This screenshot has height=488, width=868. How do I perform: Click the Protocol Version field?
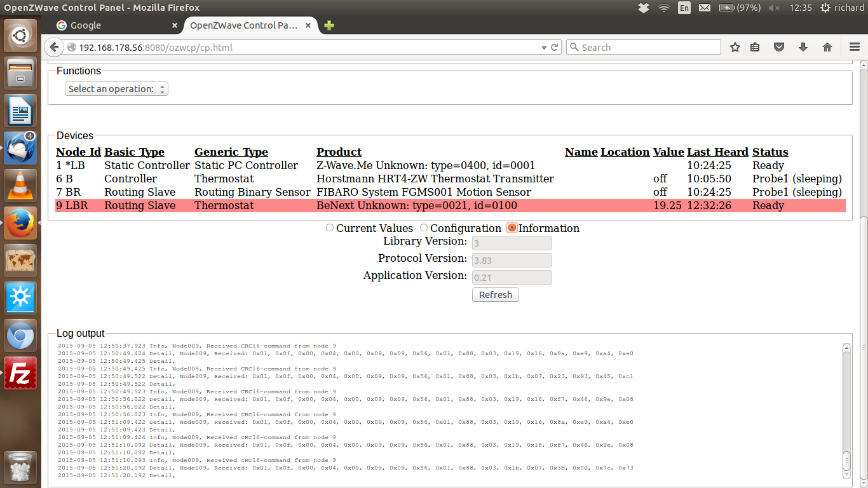pyautogui.click(x=512, y=260)
